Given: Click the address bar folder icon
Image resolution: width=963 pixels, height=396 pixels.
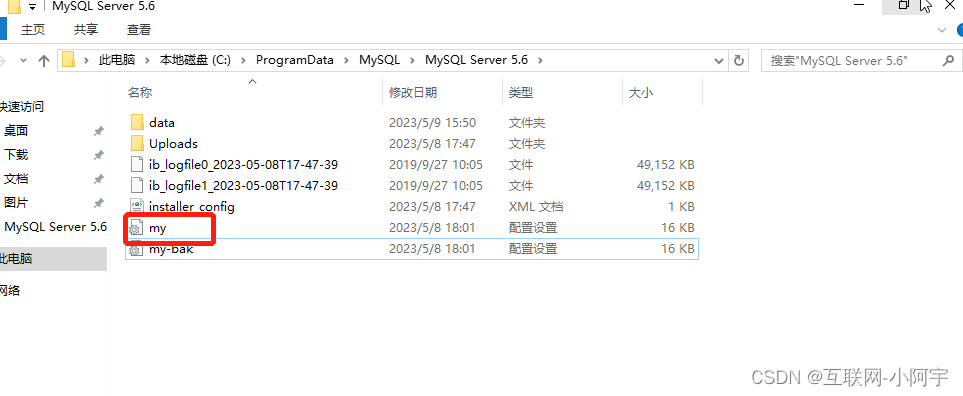Looking at the screenshot, I should point(68,60).
